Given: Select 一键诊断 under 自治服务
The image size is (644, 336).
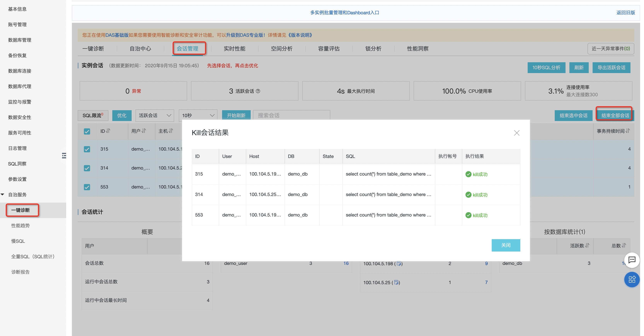Looking at the screenshot, I should [20, 210].
